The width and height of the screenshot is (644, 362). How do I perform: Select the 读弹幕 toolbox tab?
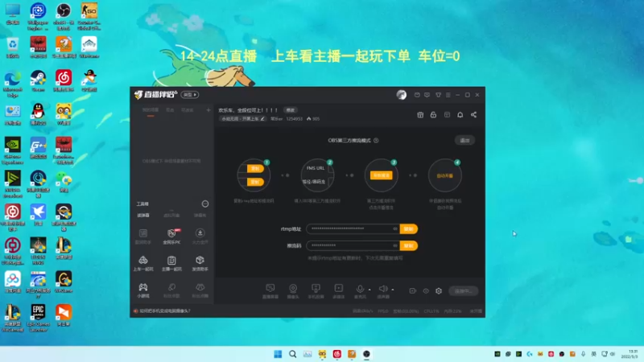(x=143, y=215)
